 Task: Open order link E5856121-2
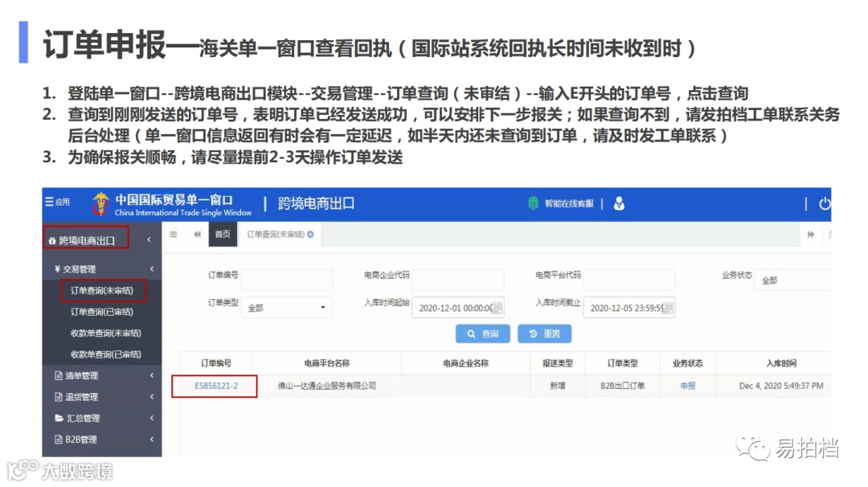[x=216, y=386]
